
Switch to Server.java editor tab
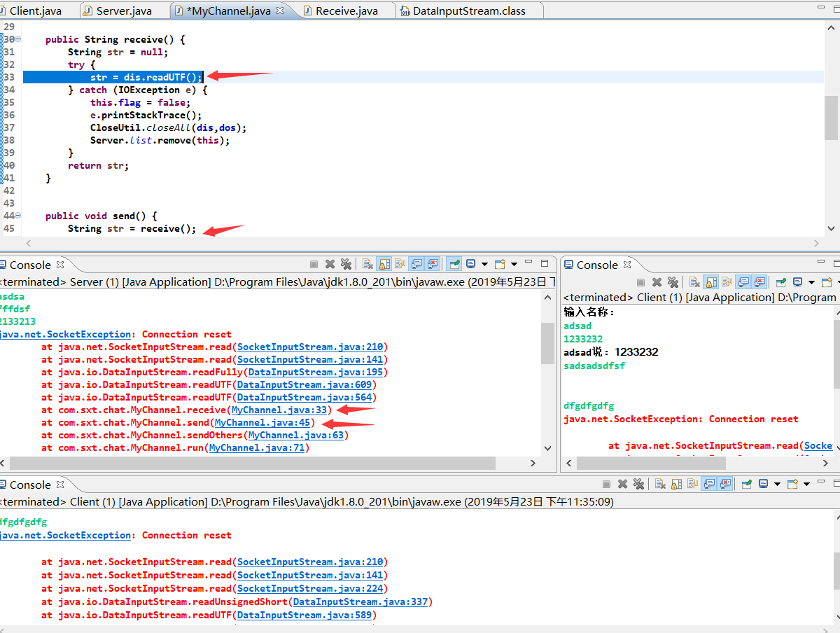124,11
